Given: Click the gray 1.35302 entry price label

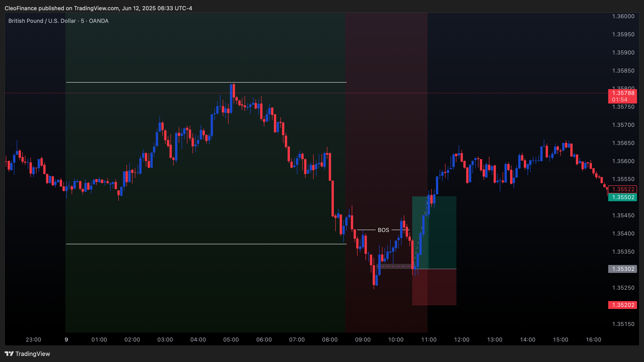Looking at the screenshot, I should pos(623,269).
